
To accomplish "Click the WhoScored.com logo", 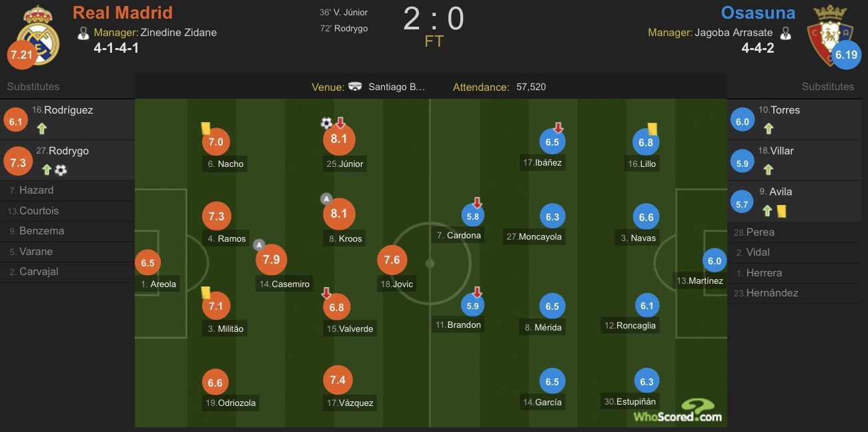I will point(678,411).
